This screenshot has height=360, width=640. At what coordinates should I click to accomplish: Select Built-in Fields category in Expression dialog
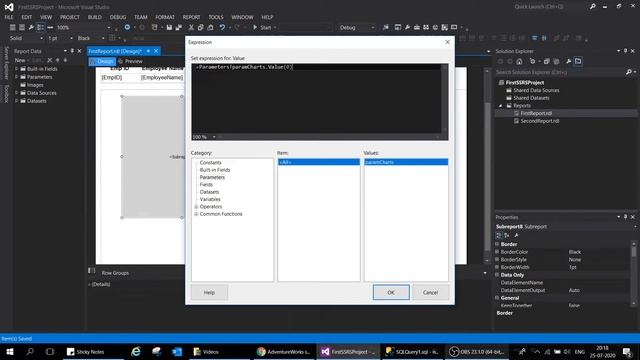215,170
